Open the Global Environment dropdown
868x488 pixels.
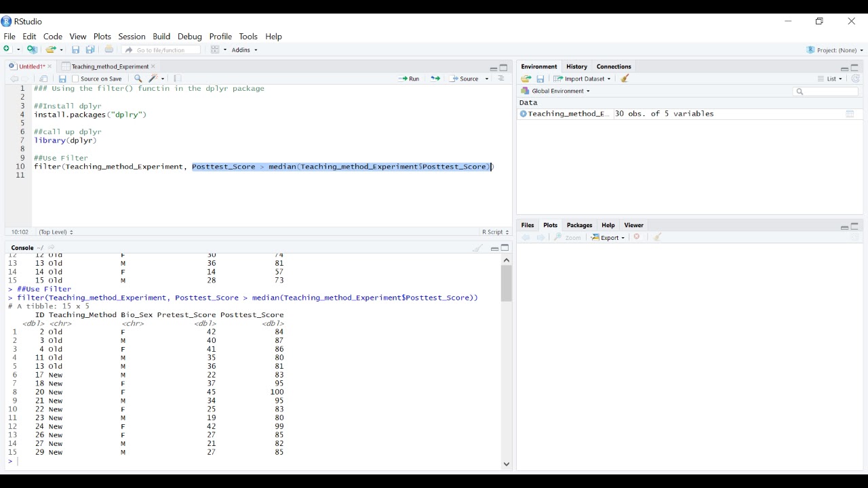click(x=555, y=91)
